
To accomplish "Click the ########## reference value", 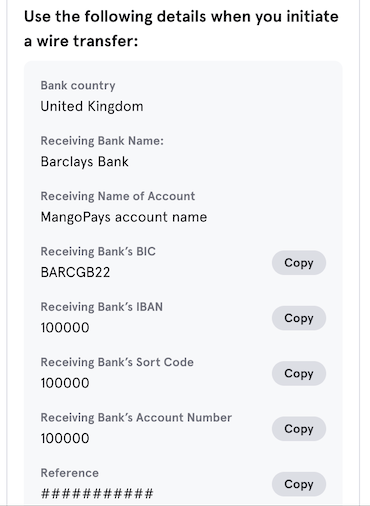I will [97, 493].
